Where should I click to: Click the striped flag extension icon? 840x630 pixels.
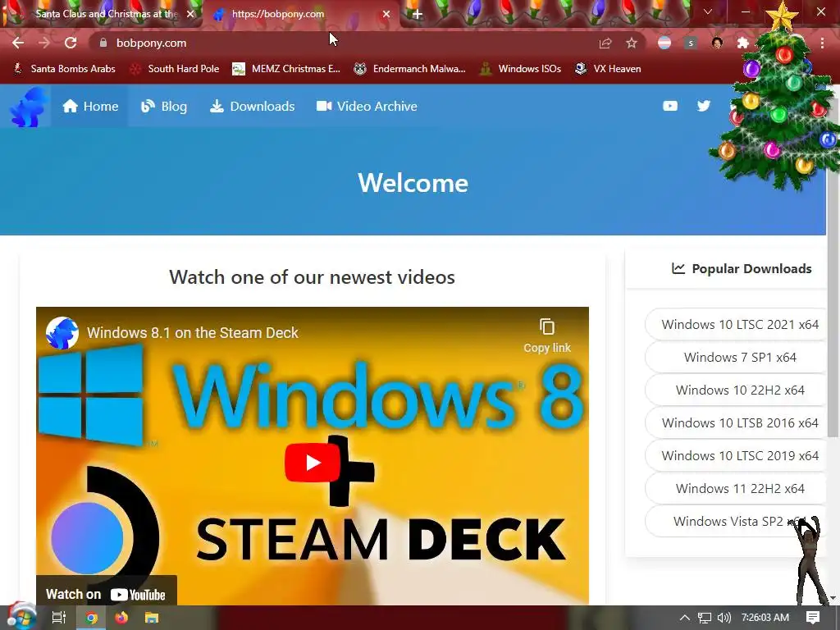tap(664, 43)
